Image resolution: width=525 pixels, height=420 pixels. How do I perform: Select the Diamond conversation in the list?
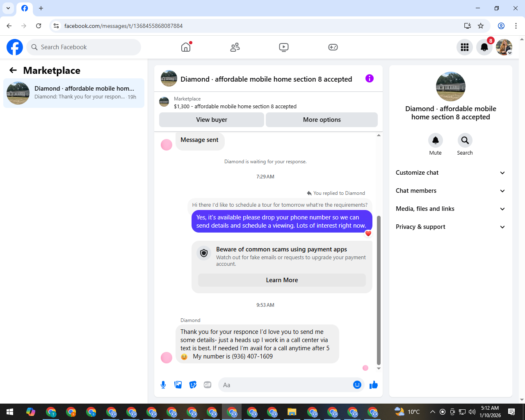pos(74,93)
